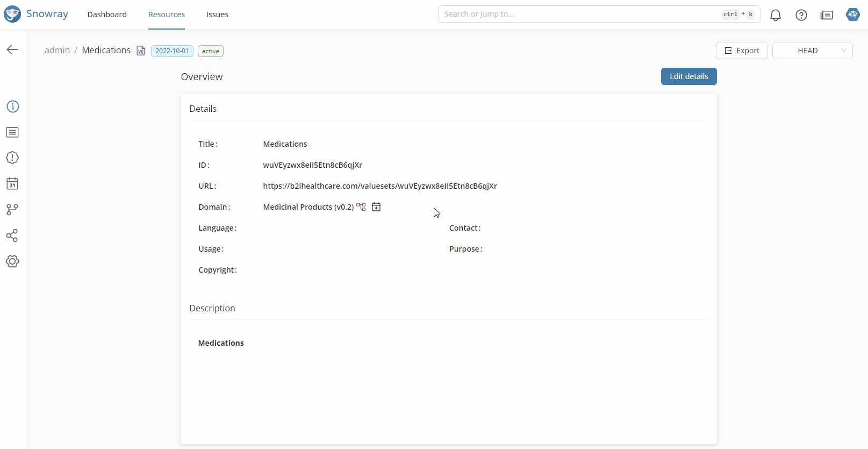Go to the Issues tab
Image resolution: width=868 pixels, height=449 pixels.
(217, 15)
